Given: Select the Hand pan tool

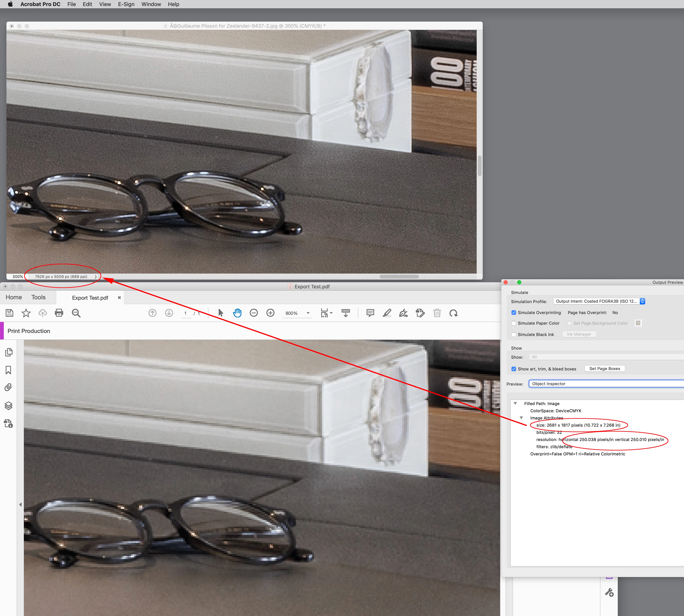Looking at the screenshot, I should [x=237, y=313].
